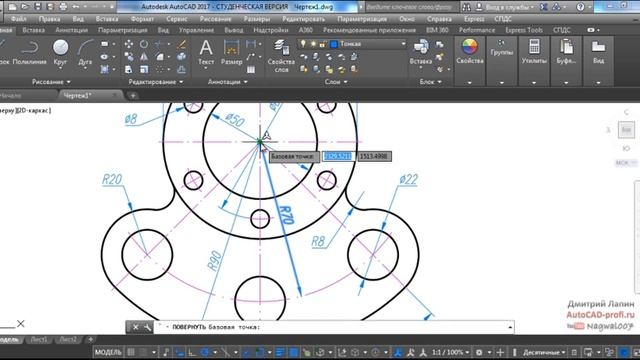Open the Формат menu
The height and width of the screenshot is (360, 640).
142,19
